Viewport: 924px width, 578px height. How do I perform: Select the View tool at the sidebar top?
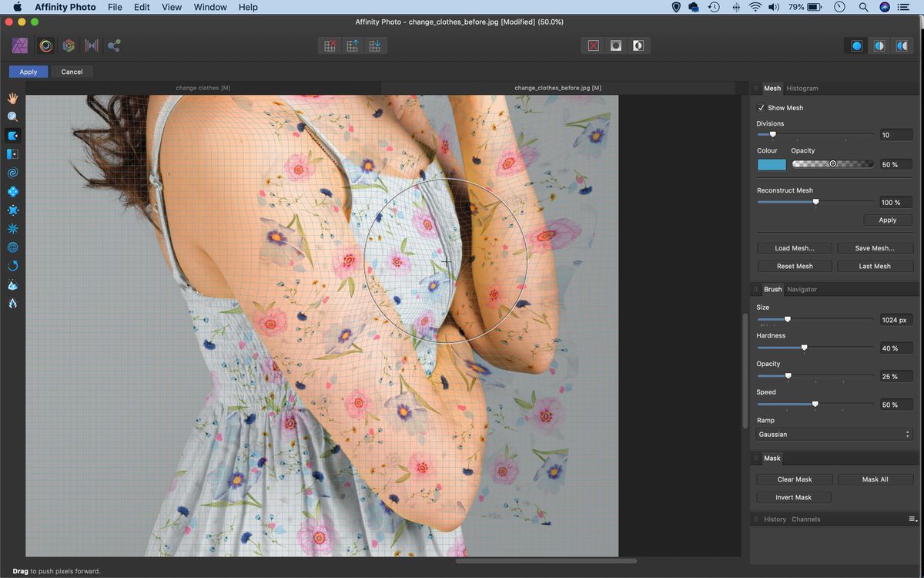12,98
